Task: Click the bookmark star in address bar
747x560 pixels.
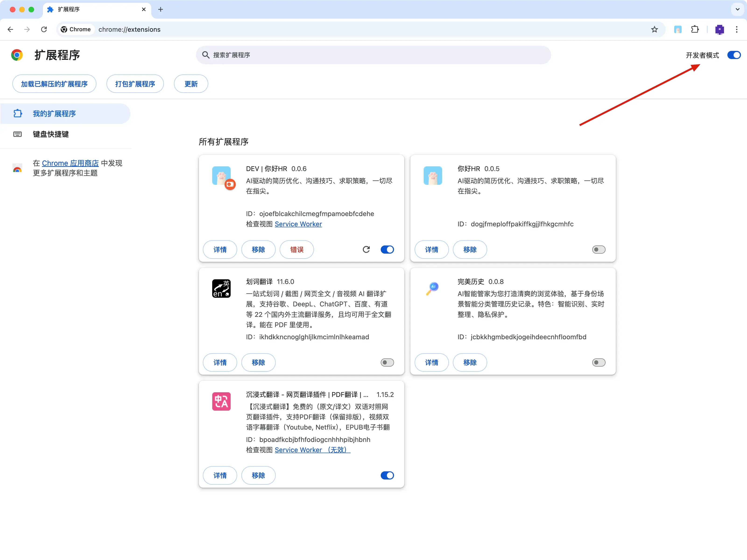Action: click(x=654, y=29)
